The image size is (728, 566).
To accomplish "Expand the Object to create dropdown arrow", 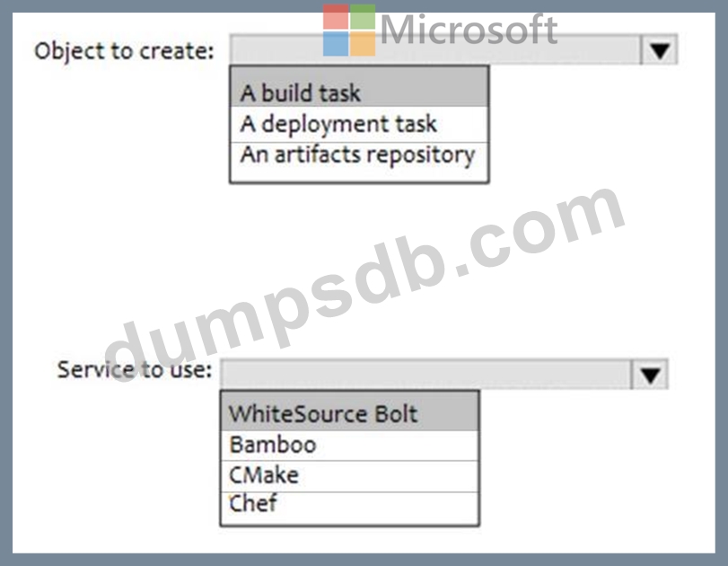I will [659, 50].
